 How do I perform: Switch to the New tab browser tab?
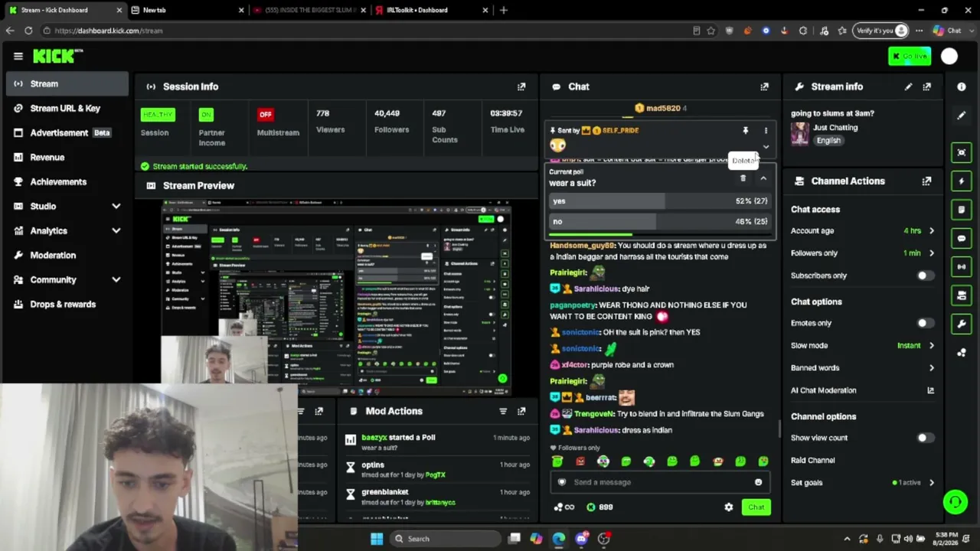[x=187, y=10]
